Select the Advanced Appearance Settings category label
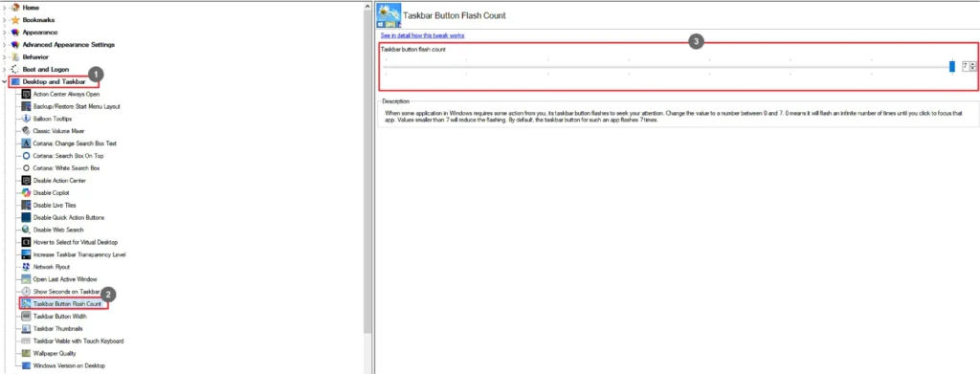Viewport: 980px width, 374px height. [x=69, y=45]
